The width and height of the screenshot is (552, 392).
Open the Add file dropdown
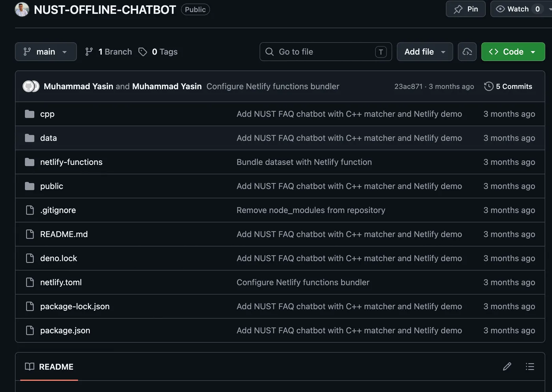pos(425,52)
